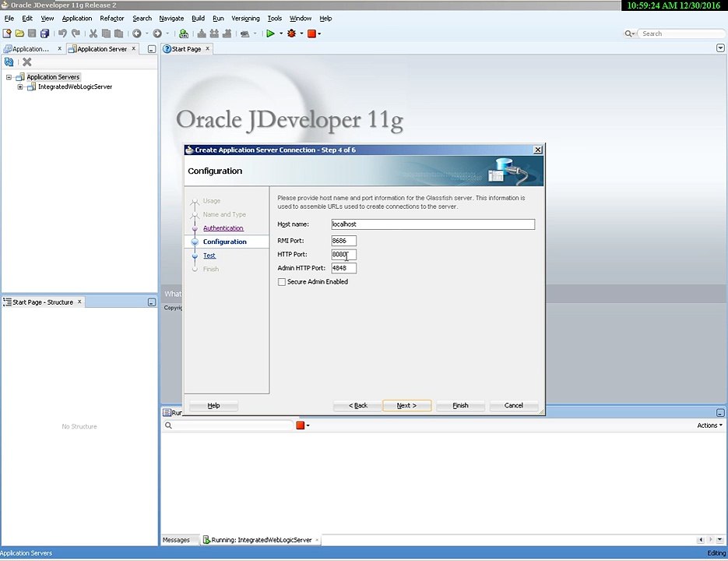Close the Start Page - Structure tab
The height and width of the screenshot is (561, 728).
(79, 302)
